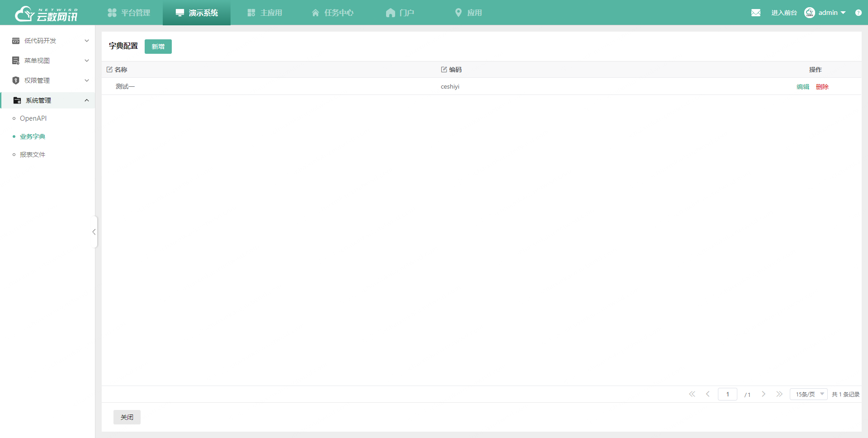Go to the last page arrow
Viewport: 868px width, 438px height.
779,394
